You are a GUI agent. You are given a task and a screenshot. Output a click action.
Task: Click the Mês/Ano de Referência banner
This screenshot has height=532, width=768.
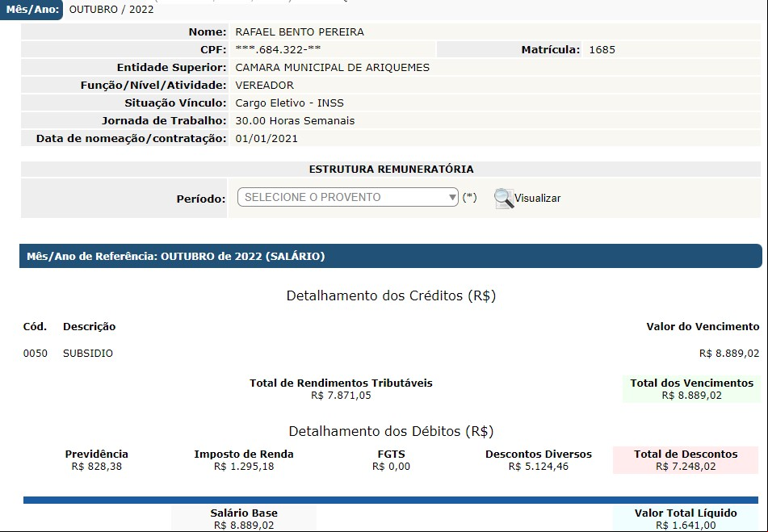390,256
